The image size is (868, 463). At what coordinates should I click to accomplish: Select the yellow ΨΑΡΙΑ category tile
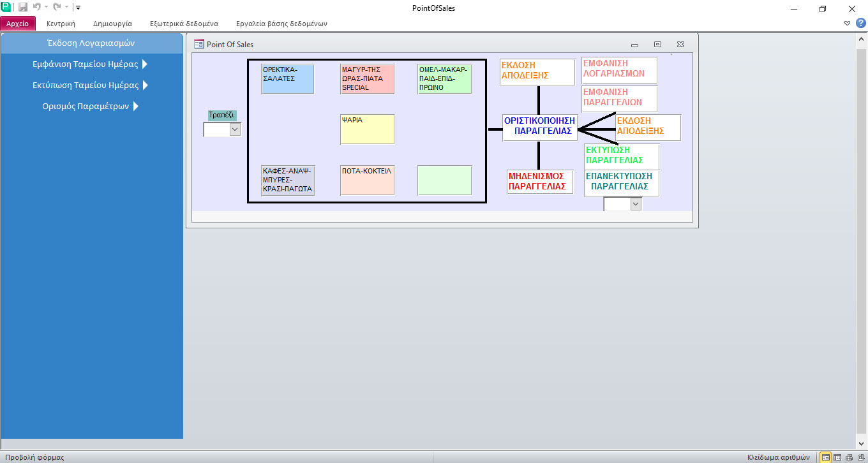pyautogui.click(x=367, y=129)
